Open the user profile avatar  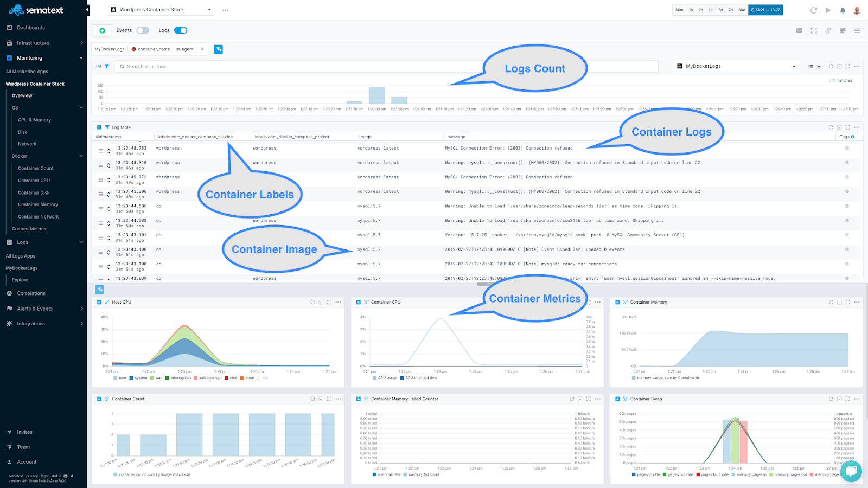[x=857, y=10]
